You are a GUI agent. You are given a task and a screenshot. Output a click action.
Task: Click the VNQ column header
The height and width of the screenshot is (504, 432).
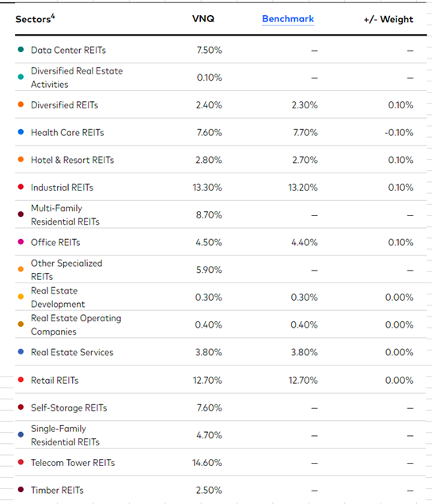point(203,19)
